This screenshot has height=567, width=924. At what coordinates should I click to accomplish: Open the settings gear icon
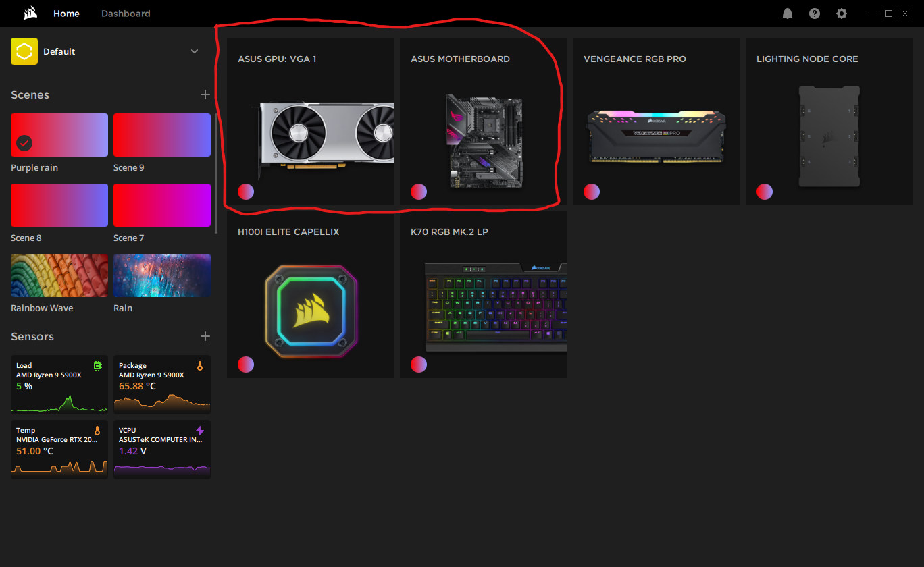tap(841, 13)
